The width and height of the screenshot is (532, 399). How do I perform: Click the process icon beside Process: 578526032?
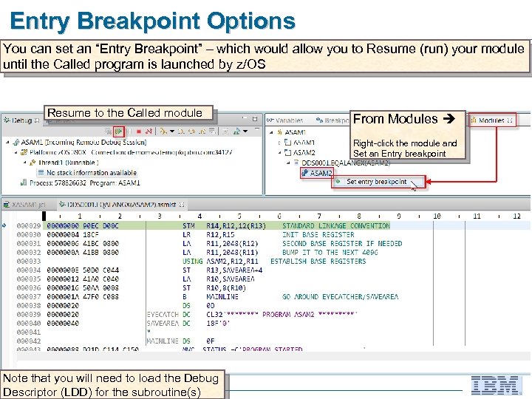point(24,183)
